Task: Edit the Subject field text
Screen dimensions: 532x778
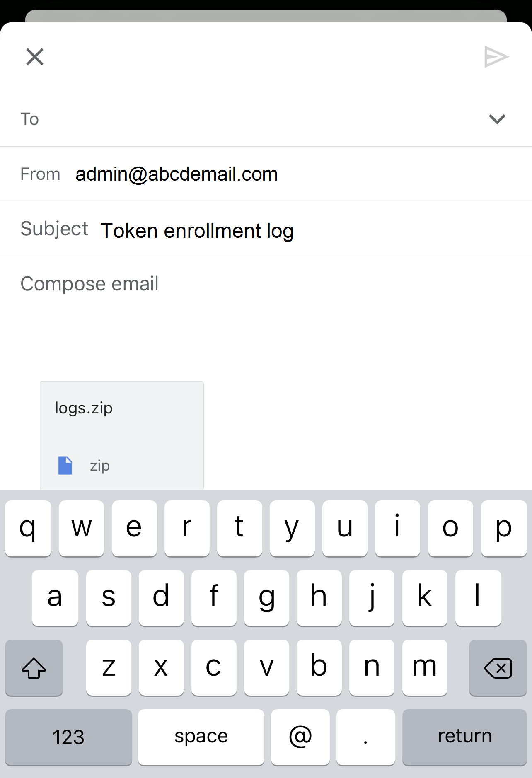Action: [197, 230]
